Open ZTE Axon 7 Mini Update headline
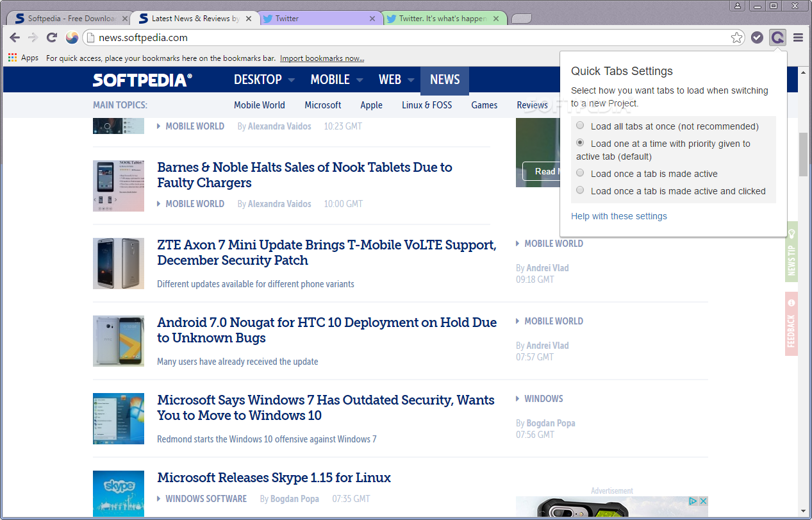 click(x=327, y=253)
